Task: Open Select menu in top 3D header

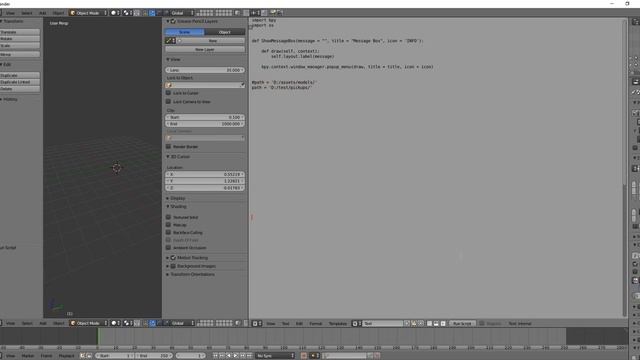Action: pos(27,13)
